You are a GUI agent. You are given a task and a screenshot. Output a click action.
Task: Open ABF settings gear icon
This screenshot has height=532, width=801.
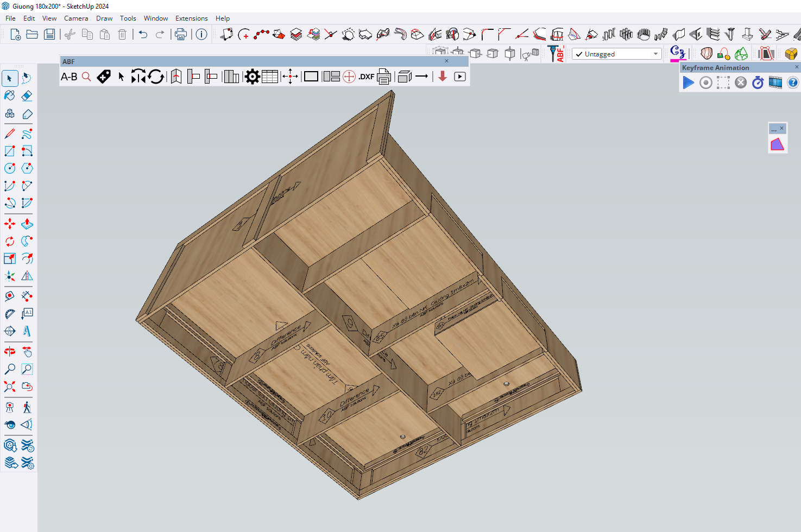[x=252, y=77]
